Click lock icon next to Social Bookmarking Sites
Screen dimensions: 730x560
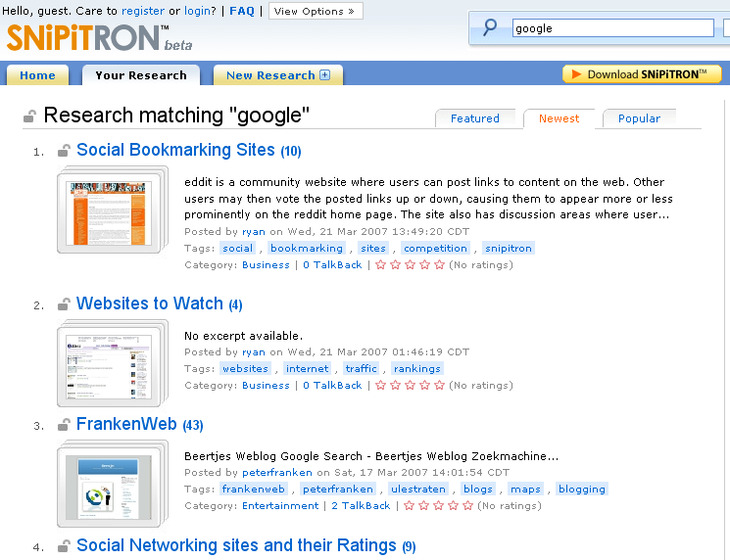click(64, 150)
